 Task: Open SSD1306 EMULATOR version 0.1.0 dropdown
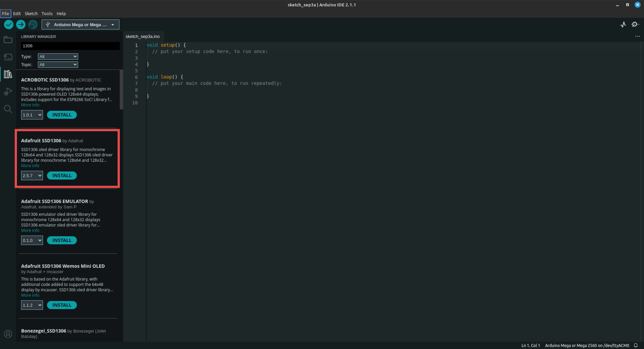pyautogui.click(x=32, y=240)
